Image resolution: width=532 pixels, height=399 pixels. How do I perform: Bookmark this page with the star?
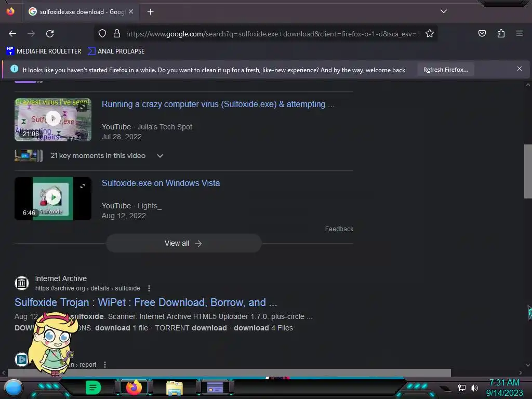point(430,33)
